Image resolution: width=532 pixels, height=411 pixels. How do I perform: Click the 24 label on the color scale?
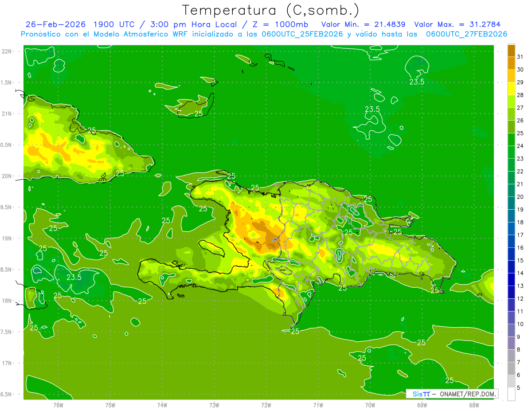(x=520, y=146)
